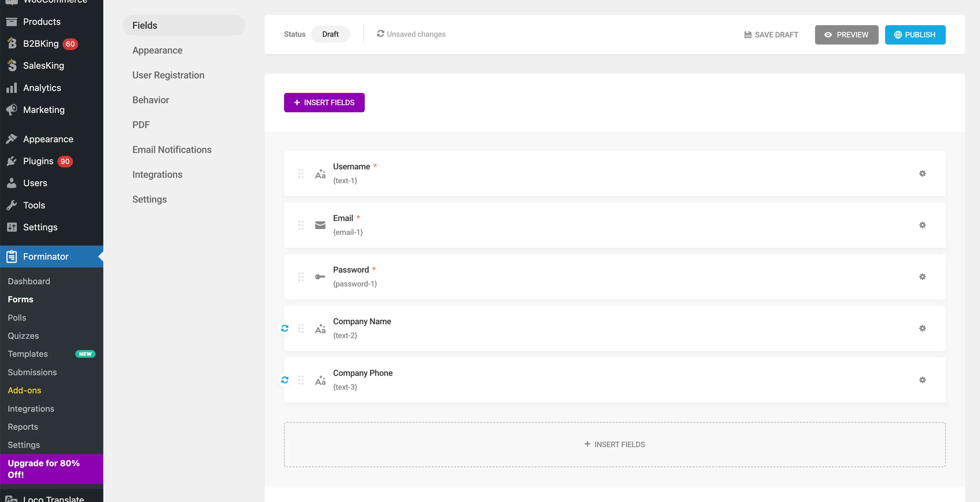Click the Forminator clipboard icon in sidebar

[12, 256]
